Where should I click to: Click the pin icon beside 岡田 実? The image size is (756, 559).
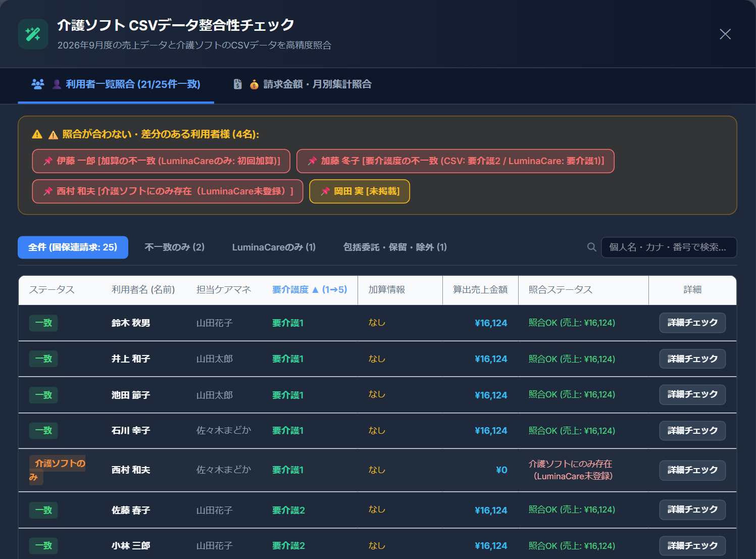coord(325,191)
